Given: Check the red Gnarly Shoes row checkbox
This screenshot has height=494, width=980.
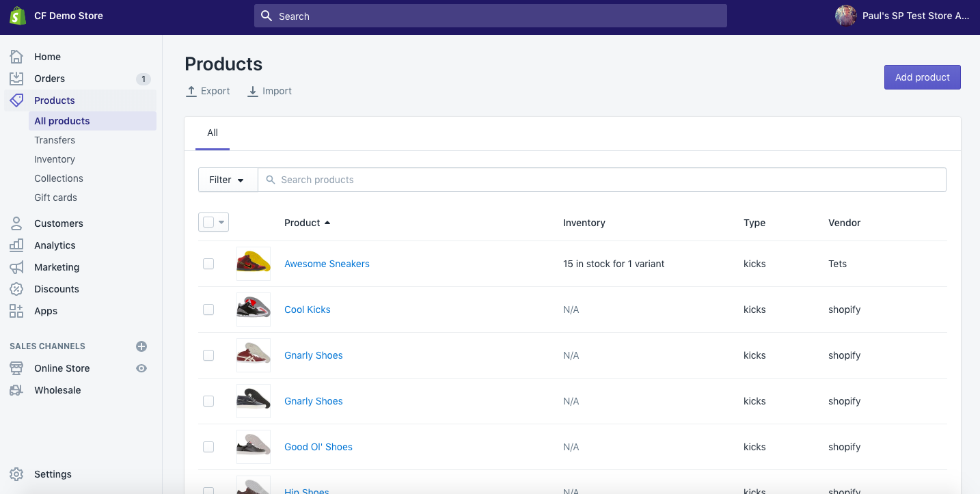Looking at the screenshot, I should [x=208, y=355].
